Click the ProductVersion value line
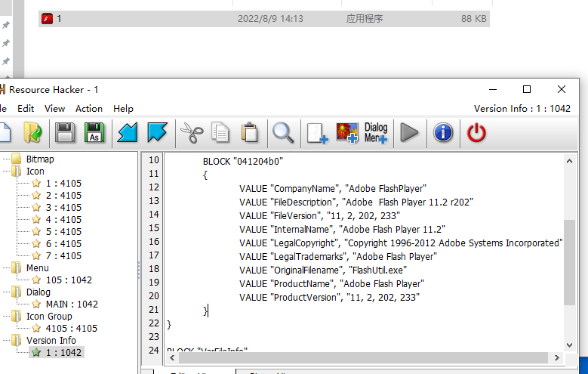This screenshot has width=588, height=374. point(329,298)
